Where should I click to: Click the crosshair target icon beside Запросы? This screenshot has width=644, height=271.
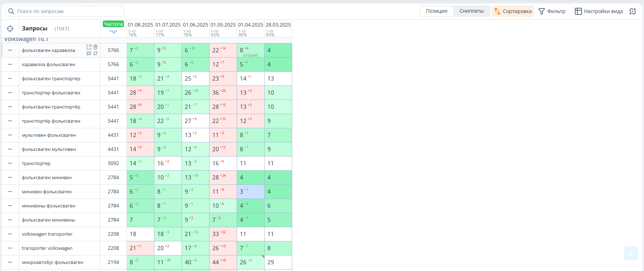(10, 29)
